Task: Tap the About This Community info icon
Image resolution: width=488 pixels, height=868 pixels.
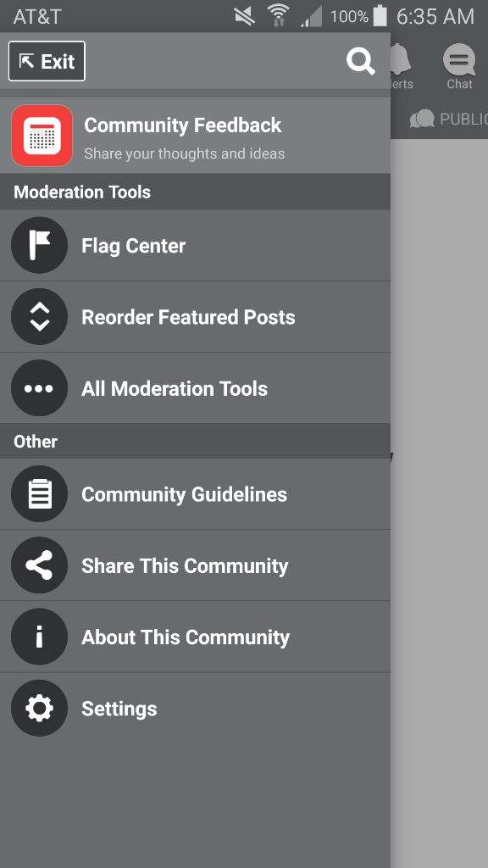Action: [39, 637]
